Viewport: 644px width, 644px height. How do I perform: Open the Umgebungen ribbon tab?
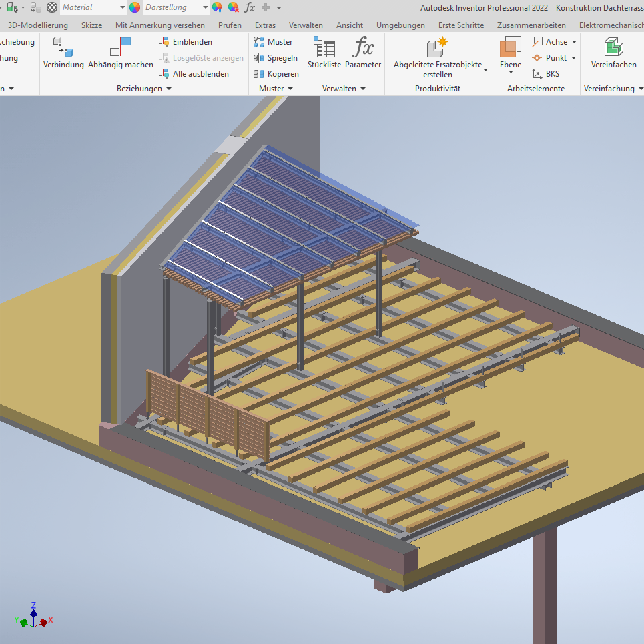coord(400,25)
